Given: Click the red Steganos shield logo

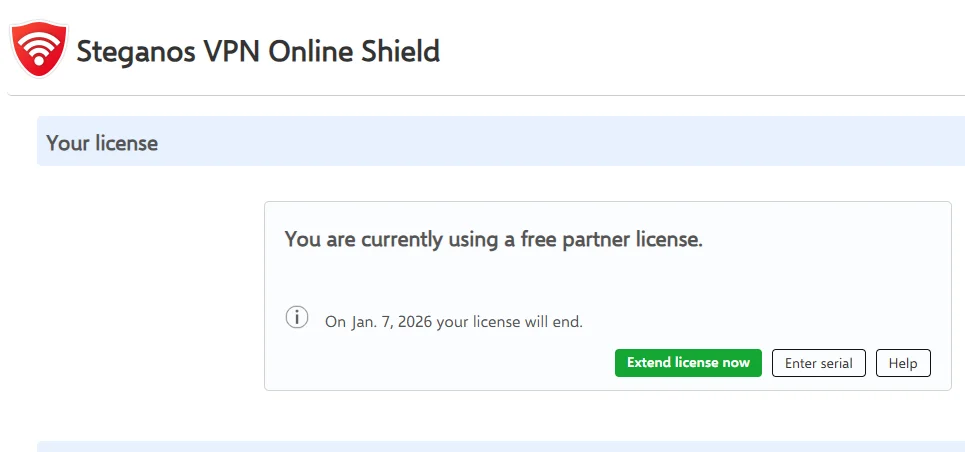Looking at the screenshot, I should click(39, 49).
